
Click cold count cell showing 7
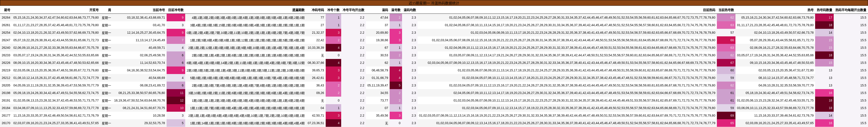pyautogui.click(x=176, y=40)
